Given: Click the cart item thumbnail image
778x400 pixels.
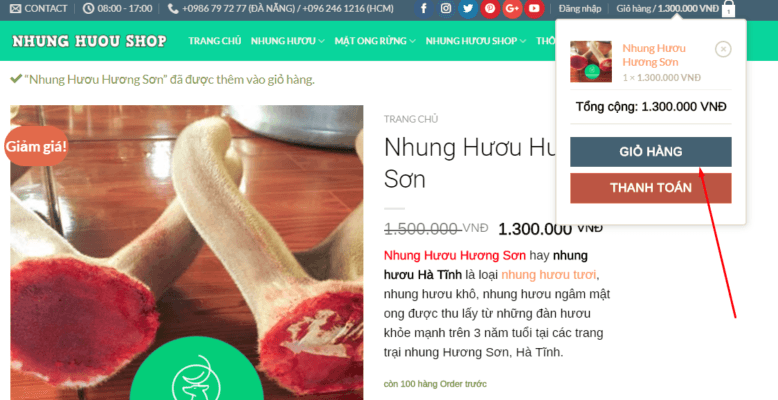Looking at the screenshot, I should pyautogui.click(x=591, y=62).
